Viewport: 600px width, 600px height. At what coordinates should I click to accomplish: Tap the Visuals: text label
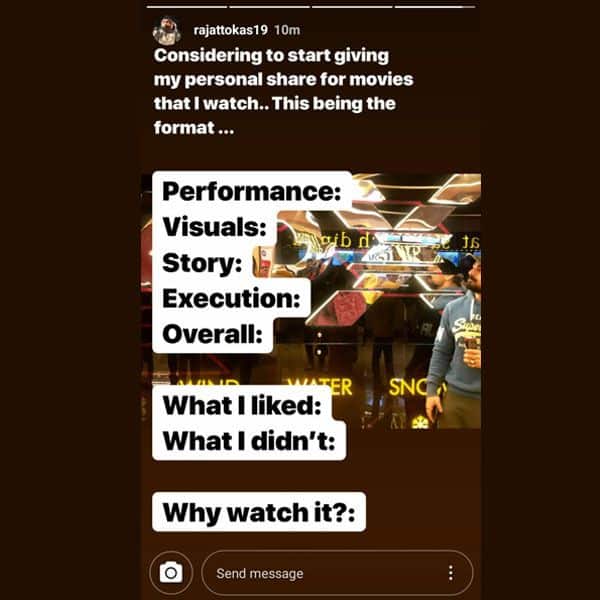coord(214,227)
